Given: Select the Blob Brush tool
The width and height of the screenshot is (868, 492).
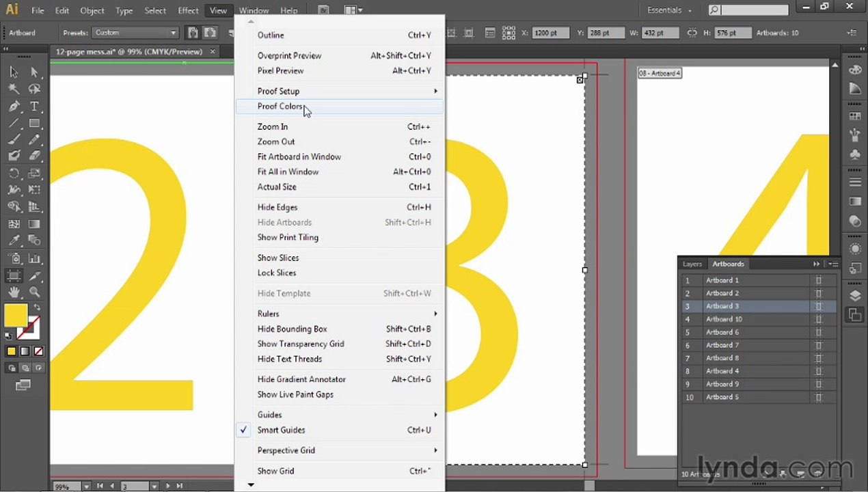Looking at the screenshot, I should [x=14, y=156].
